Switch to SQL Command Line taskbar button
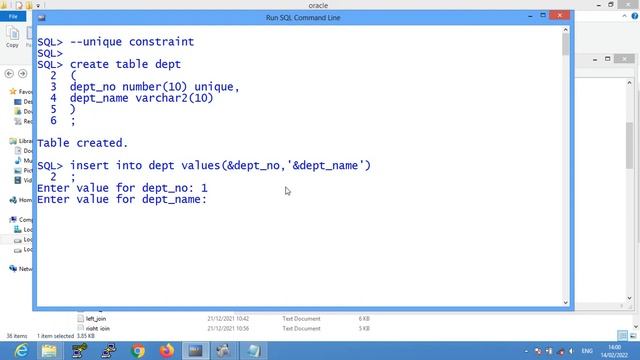 click(196, 351)
